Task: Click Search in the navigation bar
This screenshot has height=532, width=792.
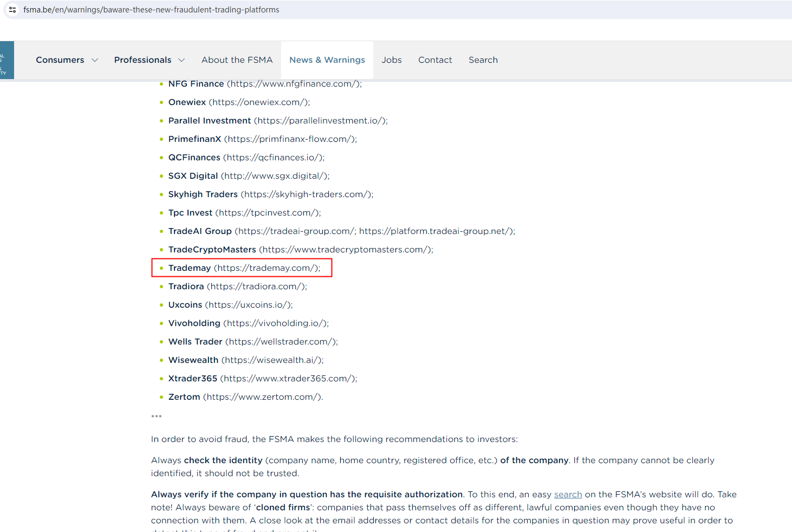Action: (x=483, y=60)
